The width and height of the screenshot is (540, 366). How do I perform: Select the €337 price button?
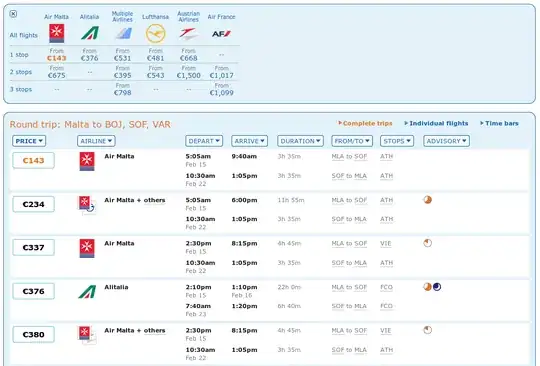[x=33, y=248]
